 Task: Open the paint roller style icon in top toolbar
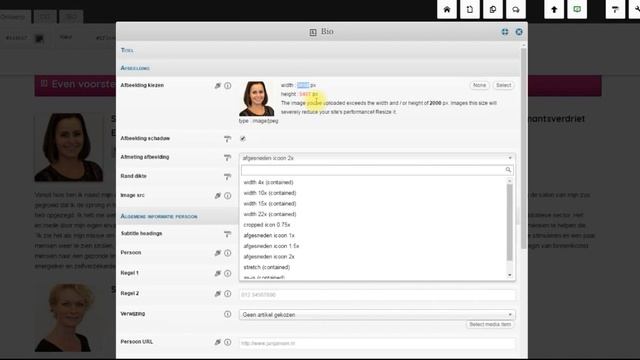615,9
